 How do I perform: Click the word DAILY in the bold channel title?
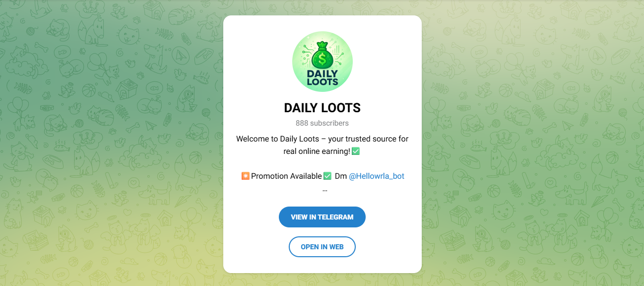point(302,108)
